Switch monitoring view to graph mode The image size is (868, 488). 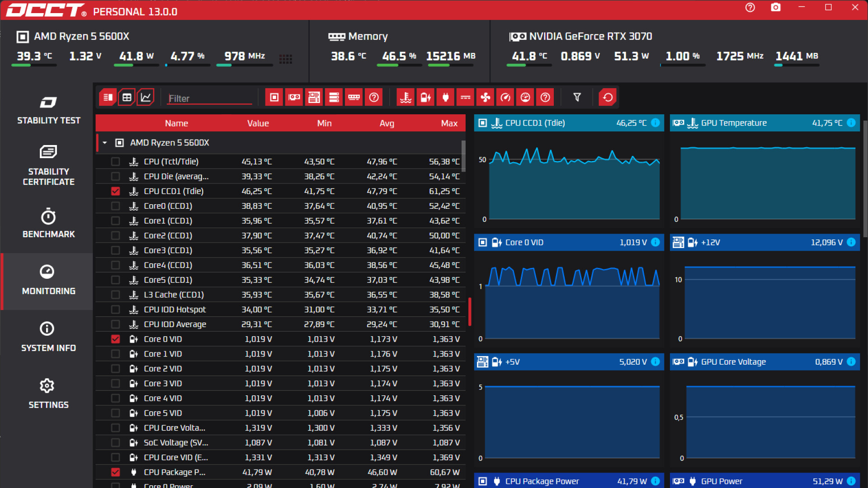click(146, 97)
